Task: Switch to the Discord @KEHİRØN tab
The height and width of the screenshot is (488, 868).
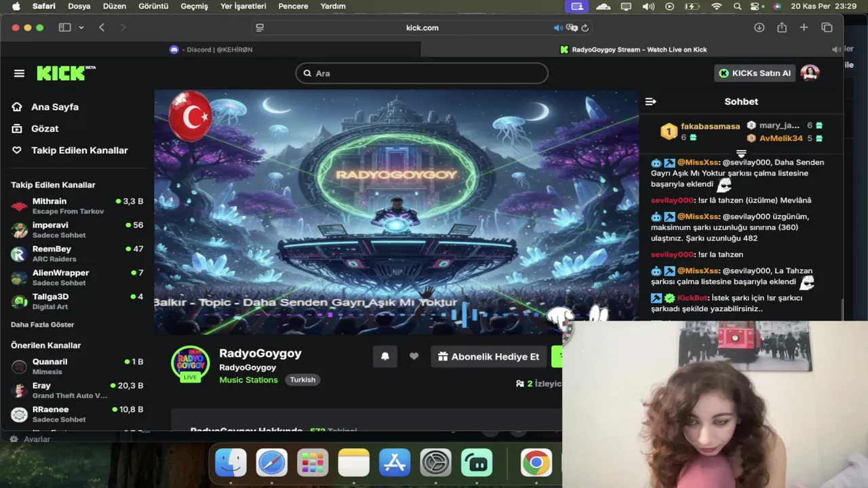Action: (x=211, y=49)
